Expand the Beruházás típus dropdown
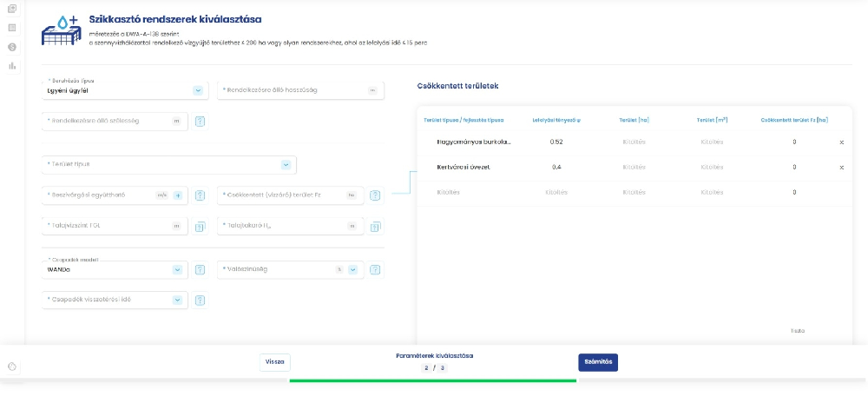This screenshot has height=403, width=868. [198, 90]
